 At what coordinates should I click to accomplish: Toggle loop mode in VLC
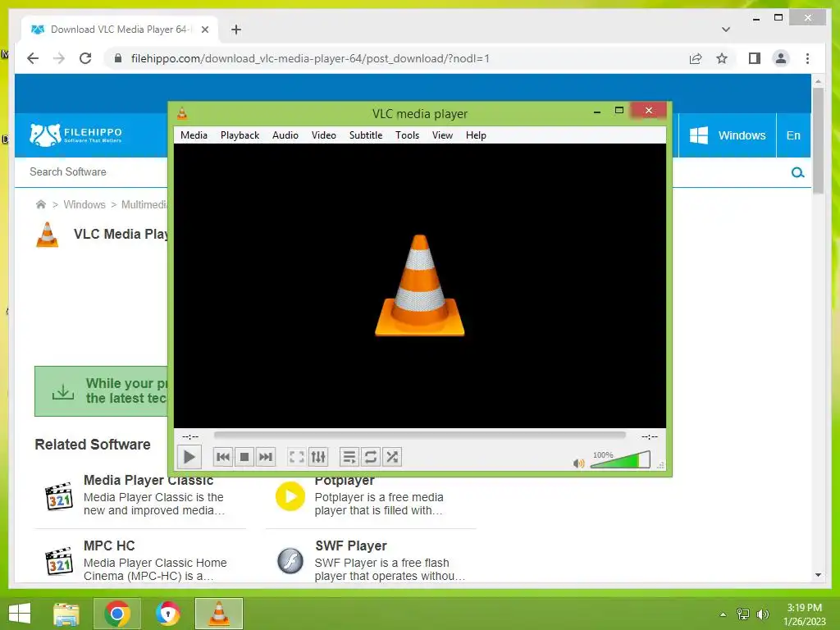371,457
